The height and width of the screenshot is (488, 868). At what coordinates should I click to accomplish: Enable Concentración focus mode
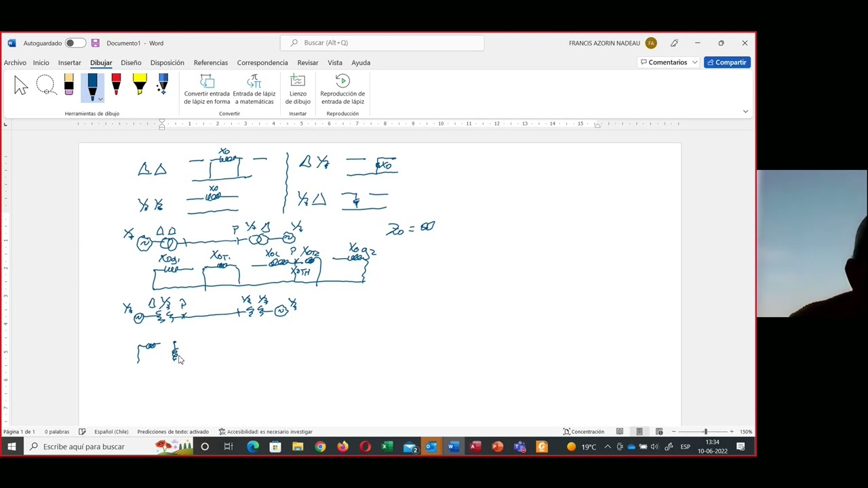[583, 432]
